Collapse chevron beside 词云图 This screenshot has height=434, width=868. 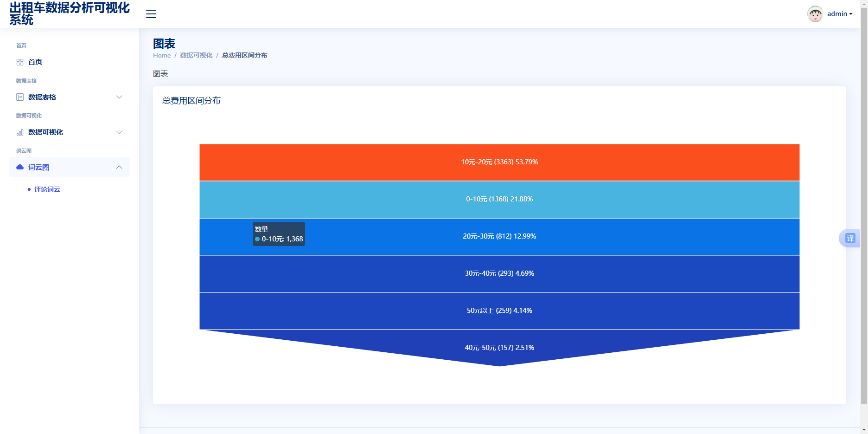119,167
